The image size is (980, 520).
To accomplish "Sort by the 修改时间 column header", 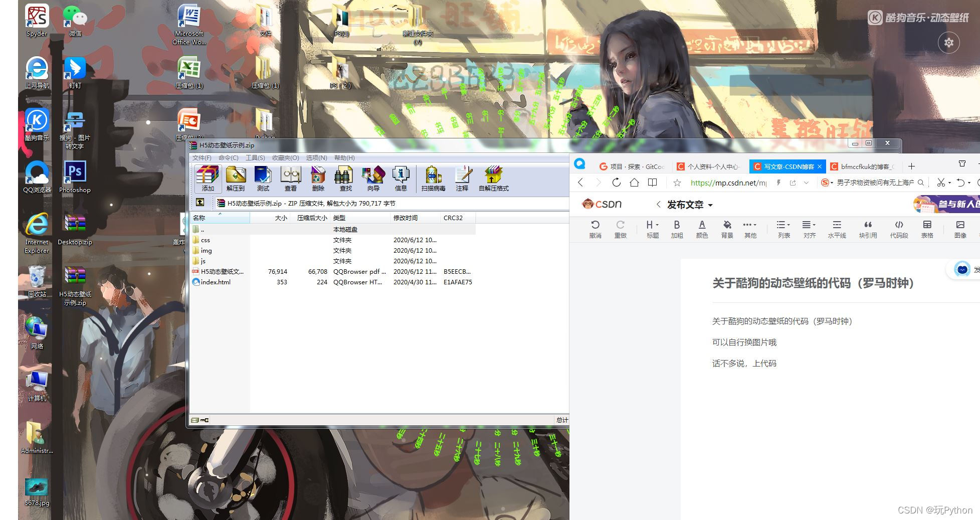I will pyautogui.click(x=415, y=218).
